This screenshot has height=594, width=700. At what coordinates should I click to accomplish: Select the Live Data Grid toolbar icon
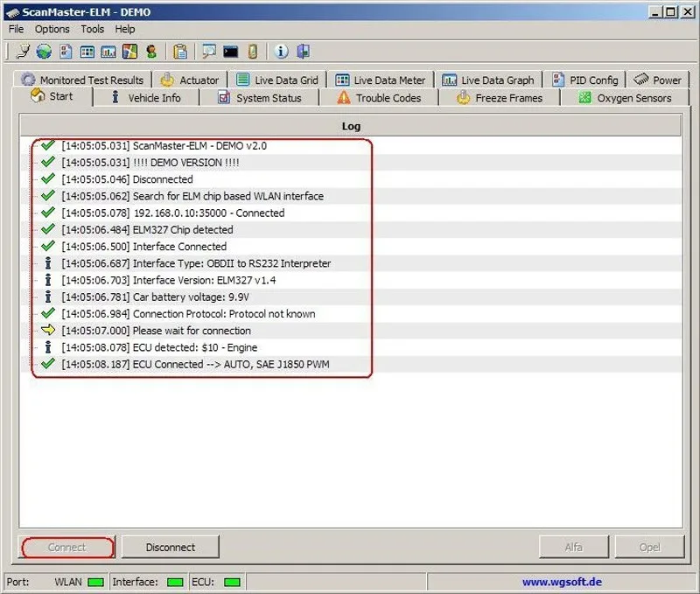point(86,51)
